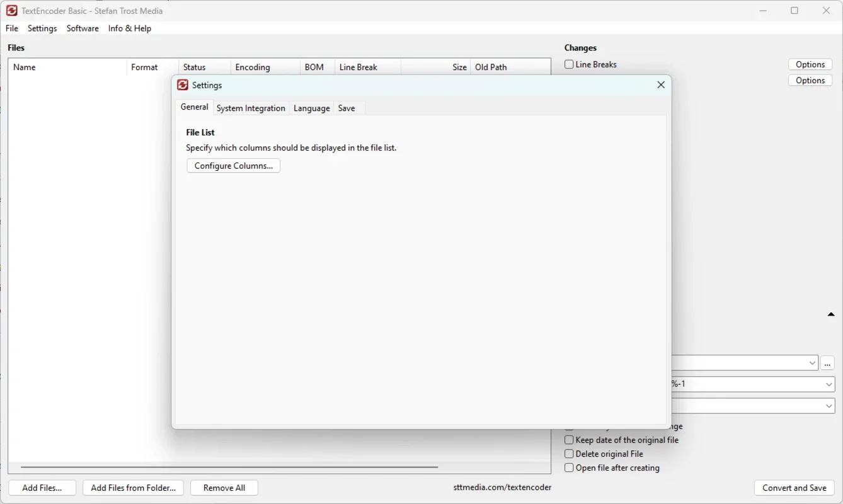Switch to the Language tab
843x504 pixels.
coord(312,108)
